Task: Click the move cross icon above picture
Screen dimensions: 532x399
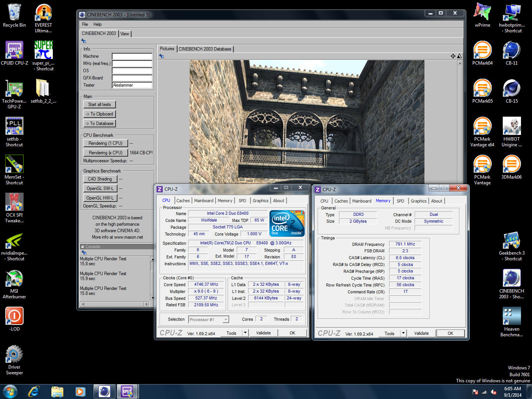Action: pyautogui.click(x=453, y=56)
